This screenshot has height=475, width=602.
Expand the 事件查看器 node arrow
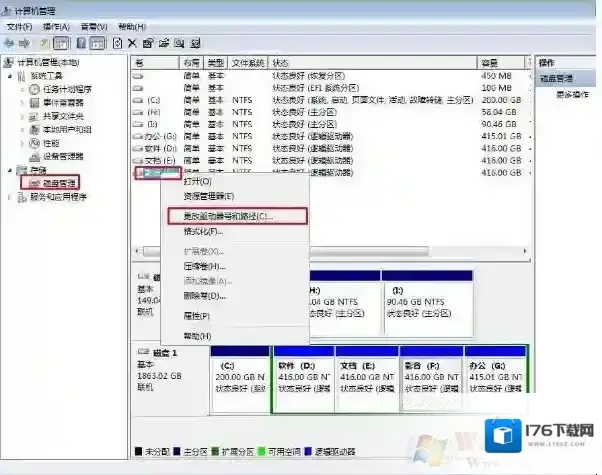(x=22, y=103)
